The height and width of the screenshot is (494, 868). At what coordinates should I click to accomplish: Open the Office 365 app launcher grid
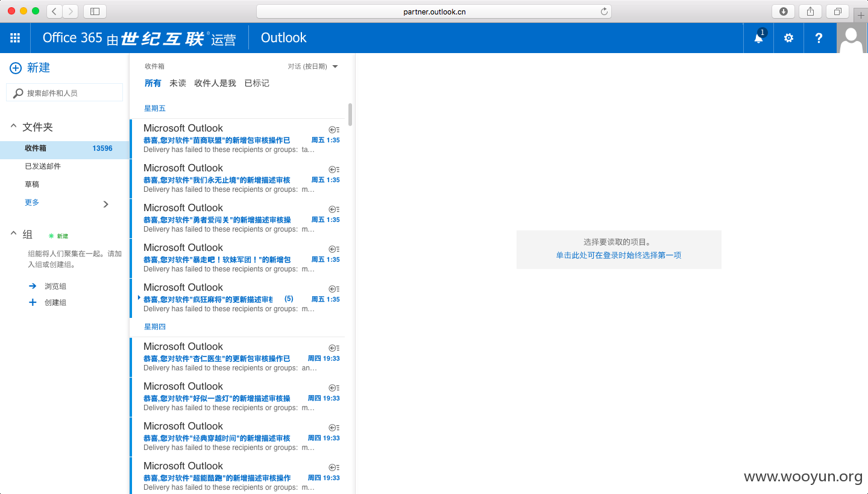(x=15, y=38)
